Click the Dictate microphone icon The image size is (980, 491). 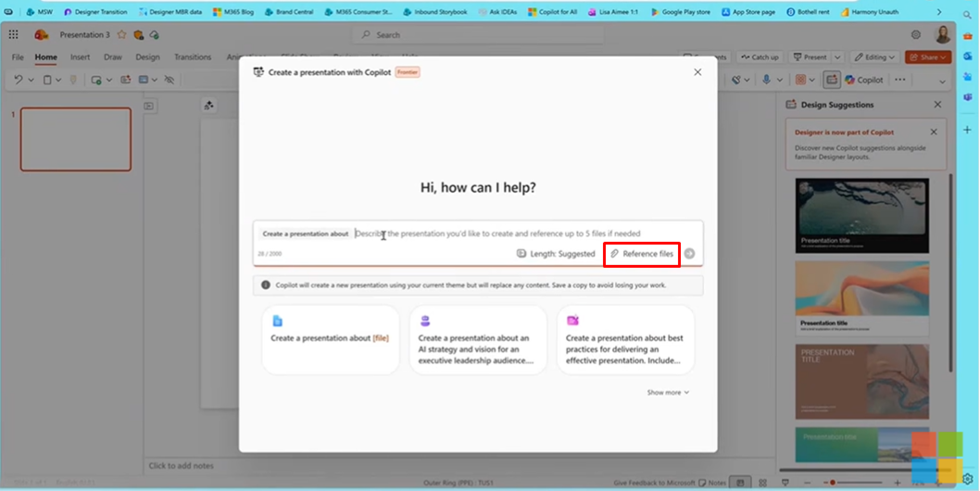[766, 80]
